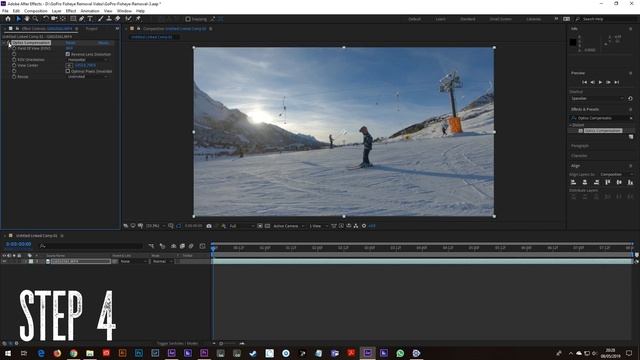Click the timeline current-time indicator
The height and width of the screenshot is (360, 640).
tap(213, 248)
